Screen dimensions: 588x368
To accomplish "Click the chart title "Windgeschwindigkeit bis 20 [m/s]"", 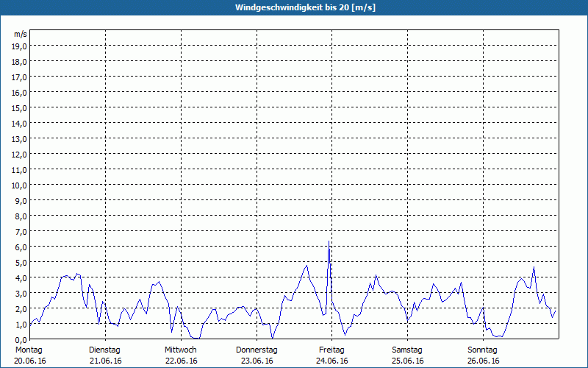I will pos(294,7).
